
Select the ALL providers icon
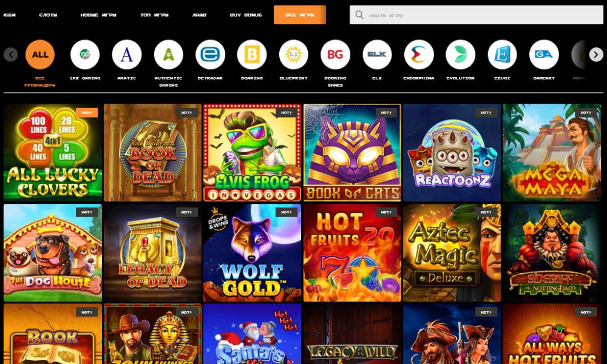tap(40, 55)
